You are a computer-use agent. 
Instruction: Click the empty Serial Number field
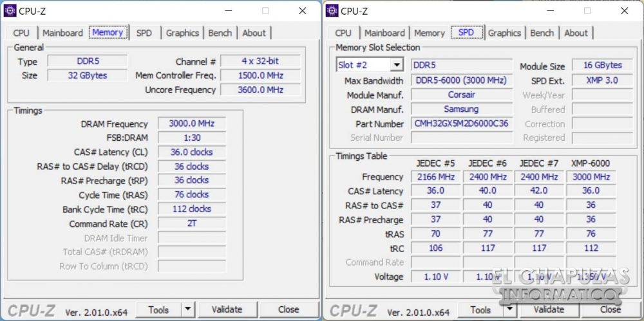[462, 138]
